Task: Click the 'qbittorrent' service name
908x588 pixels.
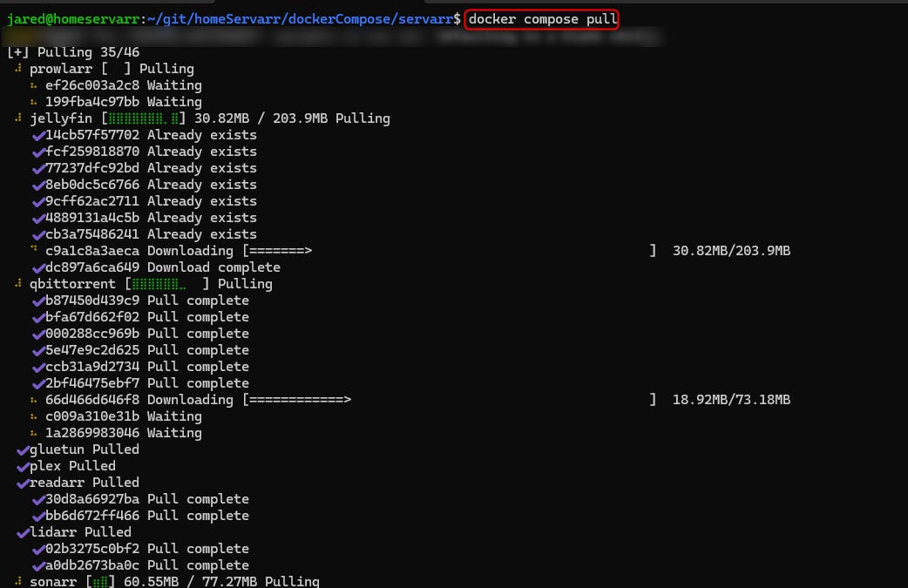Action: (72, 284)
